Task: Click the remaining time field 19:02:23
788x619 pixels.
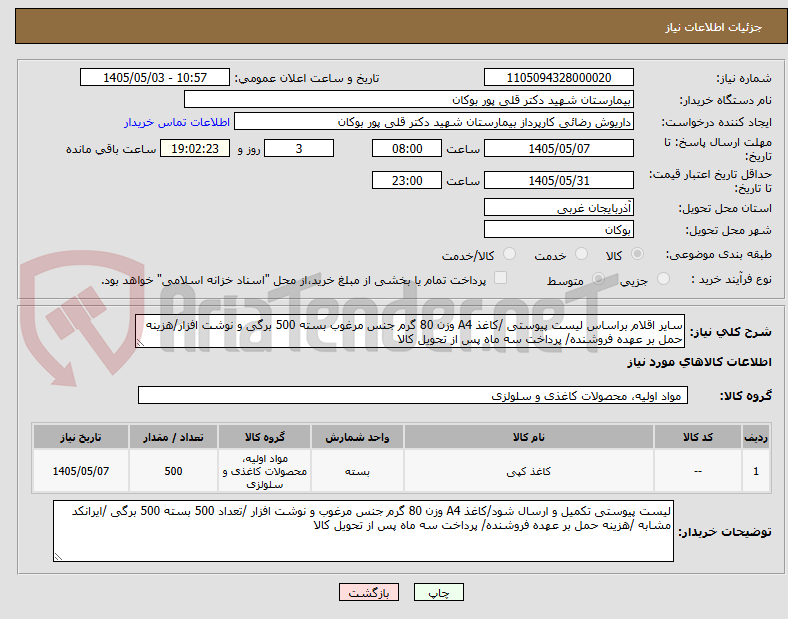Action: pyautogui.click(x=195, y=148)
